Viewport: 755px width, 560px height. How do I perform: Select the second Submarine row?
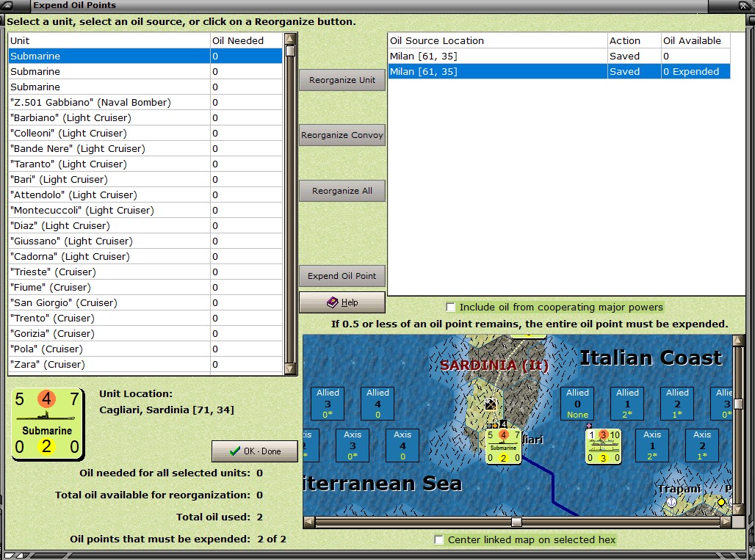pyautogui.click(x=145, y=71)
